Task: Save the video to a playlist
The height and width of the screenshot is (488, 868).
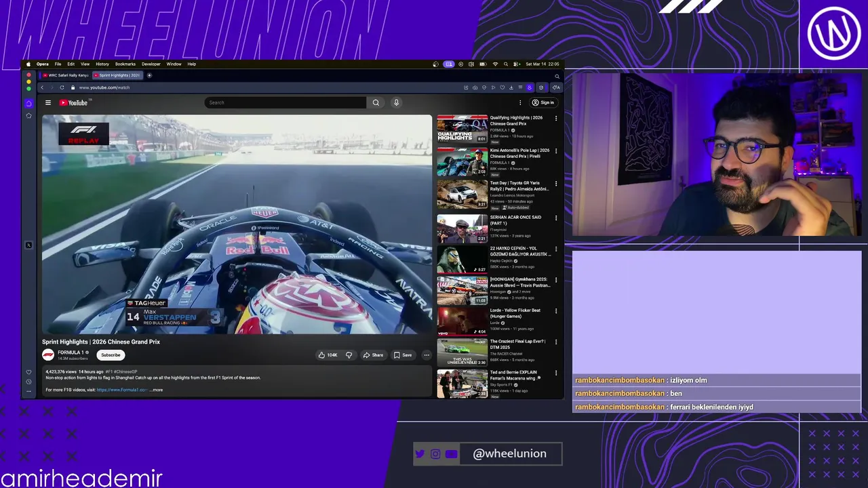Action: pos(403,355)
